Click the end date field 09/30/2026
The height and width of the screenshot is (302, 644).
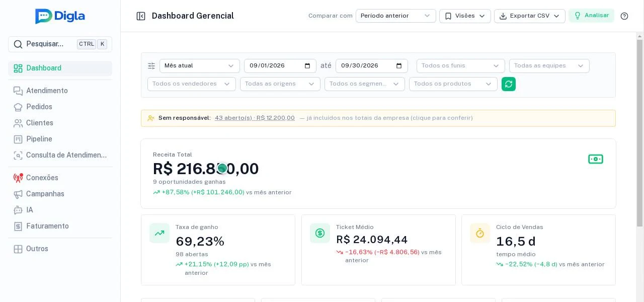pyautogui.click(x=372, y=66)
